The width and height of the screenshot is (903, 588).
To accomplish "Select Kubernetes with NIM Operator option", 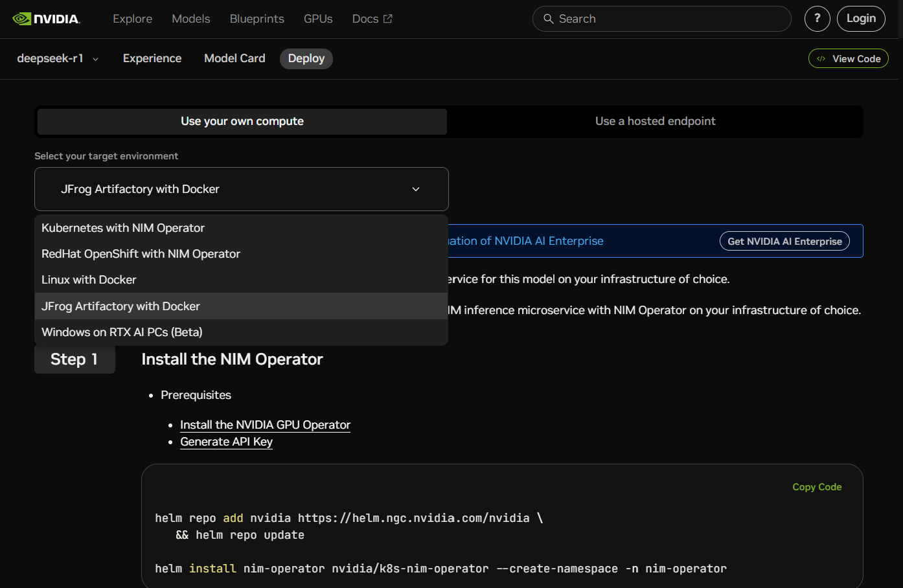I will click(123, 228).
